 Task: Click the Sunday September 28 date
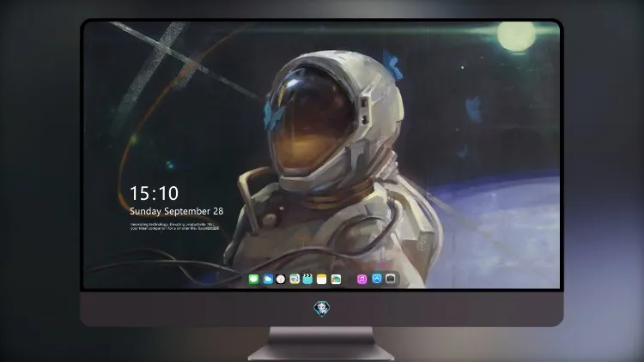pyautogui.click(x=177, y=211)
